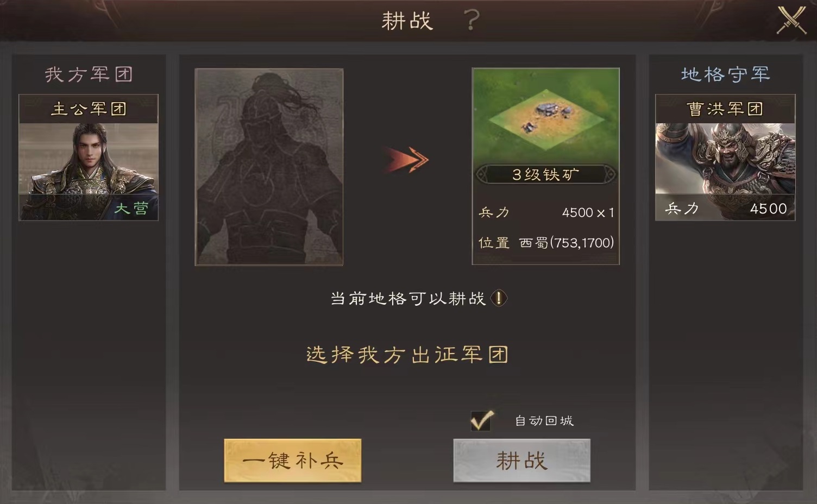Uncheck the 自动回城 checkbox

[x=482, y=420]
